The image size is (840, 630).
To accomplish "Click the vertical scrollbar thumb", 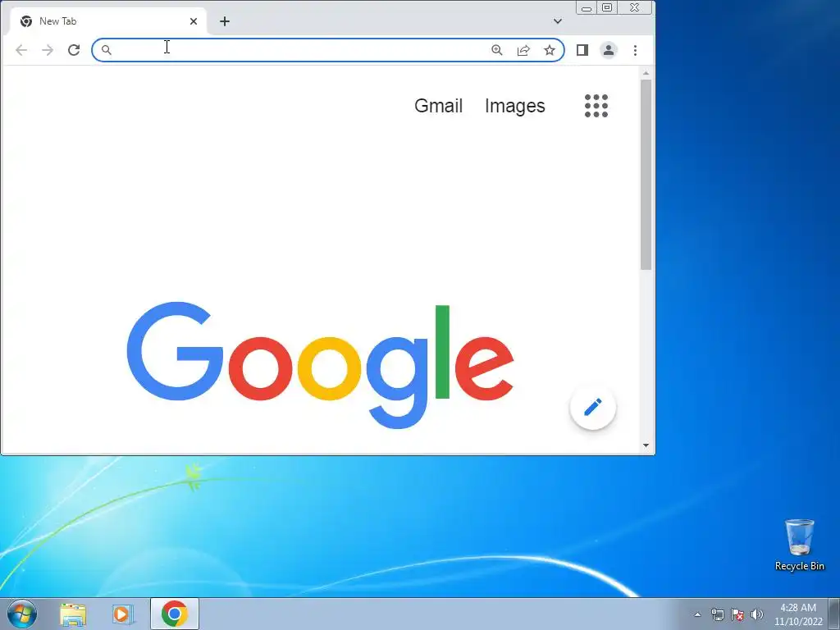I will point(646,175).
